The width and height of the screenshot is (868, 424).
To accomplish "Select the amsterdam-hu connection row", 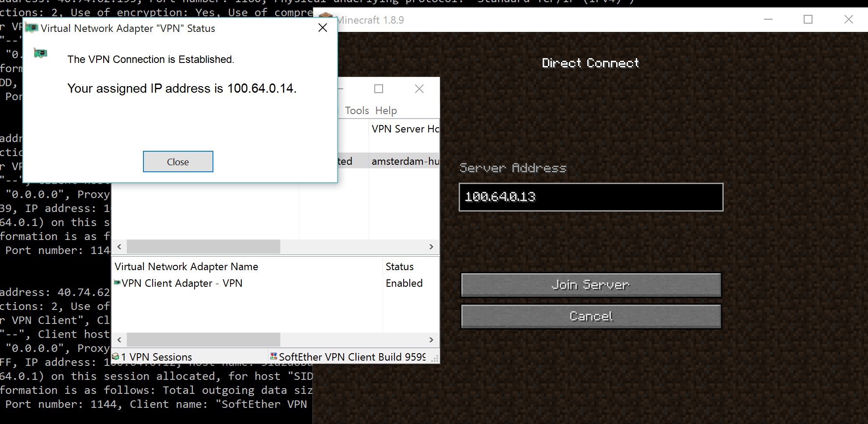I will [x=388, y=161].
